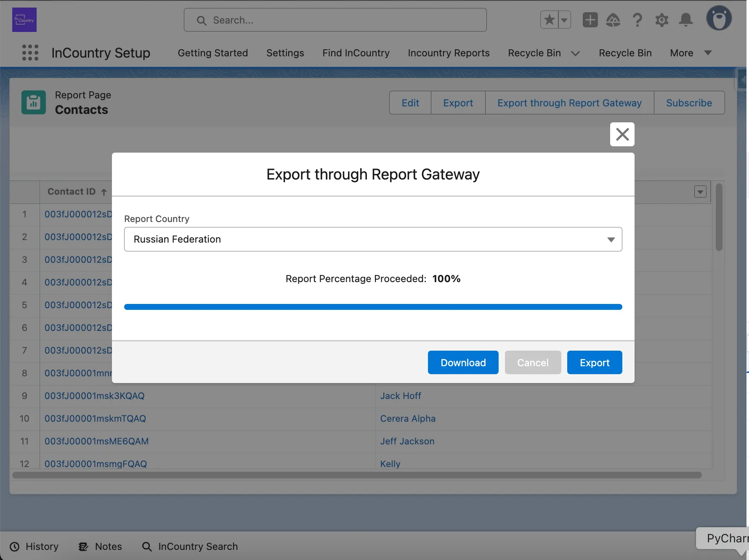Expand the favorites list dropdown arrow
The height and width of the screenshot is (560, 749).
point(564,20)
